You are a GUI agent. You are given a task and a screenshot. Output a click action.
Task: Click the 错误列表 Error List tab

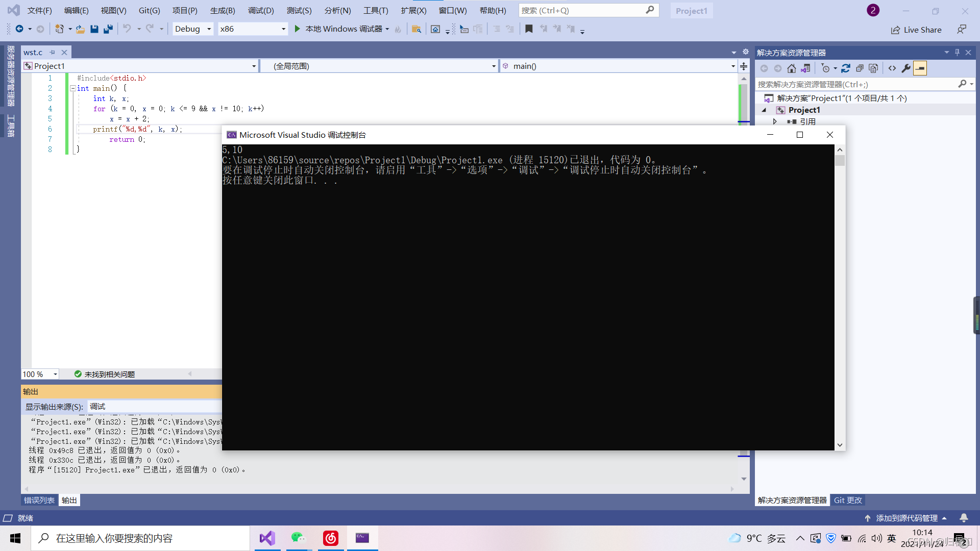(38, 499)
